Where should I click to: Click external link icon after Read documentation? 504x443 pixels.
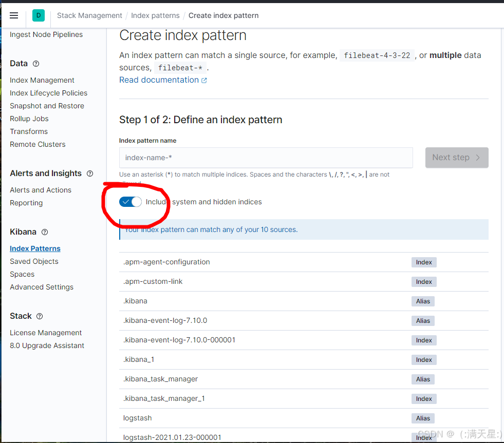204,80
